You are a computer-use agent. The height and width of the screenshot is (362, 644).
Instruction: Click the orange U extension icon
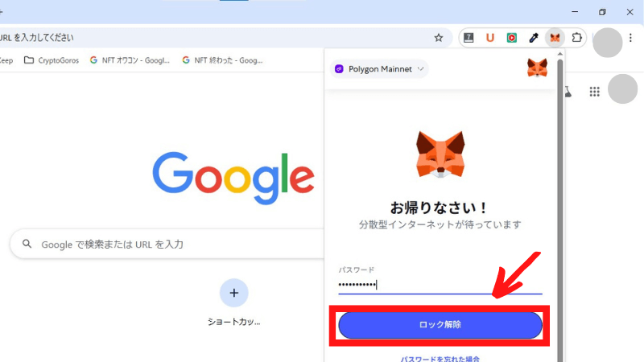pyautogui.click(x=490, y=38)
